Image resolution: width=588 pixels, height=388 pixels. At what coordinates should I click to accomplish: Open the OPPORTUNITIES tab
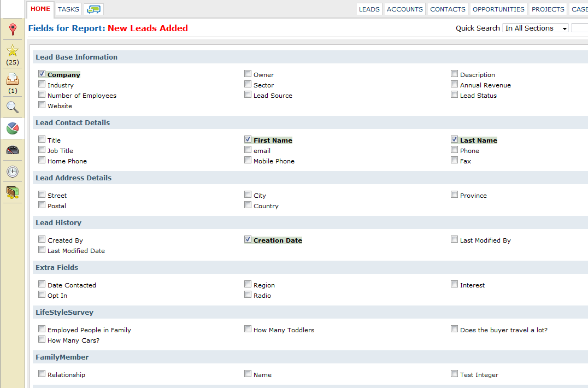(498, 9)
